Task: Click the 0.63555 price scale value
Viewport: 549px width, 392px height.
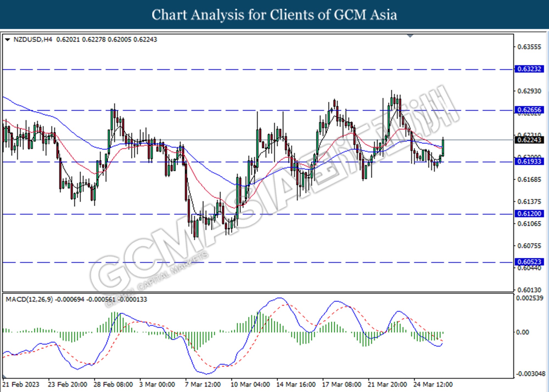Action: point(529,47)
